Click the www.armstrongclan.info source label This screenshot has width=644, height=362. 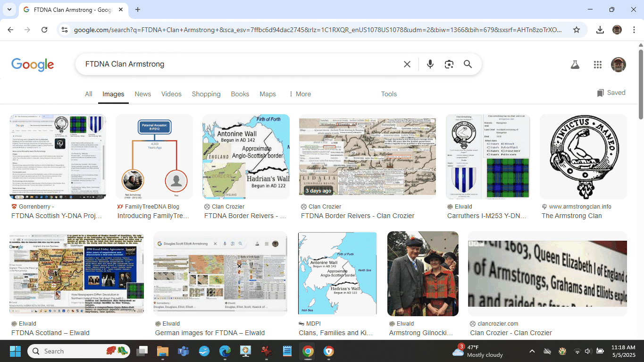point(580,207)
